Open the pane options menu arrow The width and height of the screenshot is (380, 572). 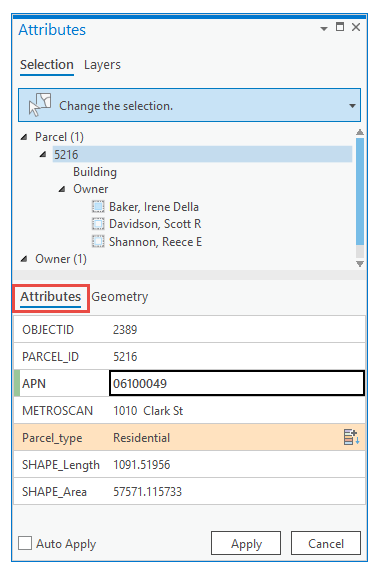tap(323, 28)
